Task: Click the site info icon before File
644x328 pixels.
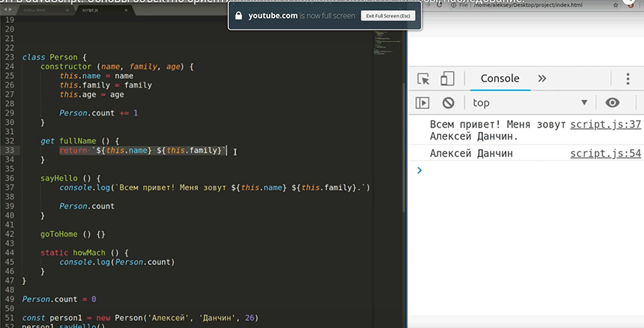Action: [x=454, y=5]
